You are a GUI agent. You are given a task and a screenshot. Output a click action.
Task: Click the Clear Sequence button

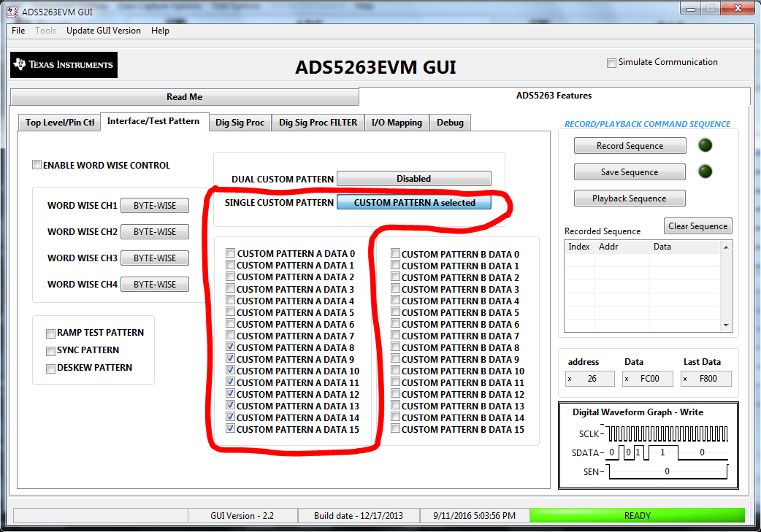click(x=698, y=226)
